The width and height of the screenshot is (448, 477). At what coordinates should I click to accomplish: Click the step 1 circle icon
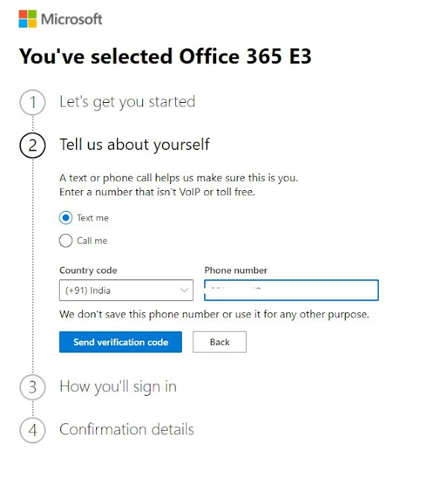(32, 103)
